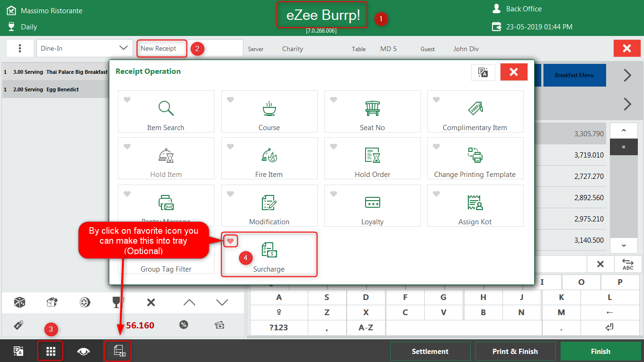Click the shapes icon beside the dice
The width and height of the screenshot is (644, 362).
pyautogui.click(x=52, y=302)
